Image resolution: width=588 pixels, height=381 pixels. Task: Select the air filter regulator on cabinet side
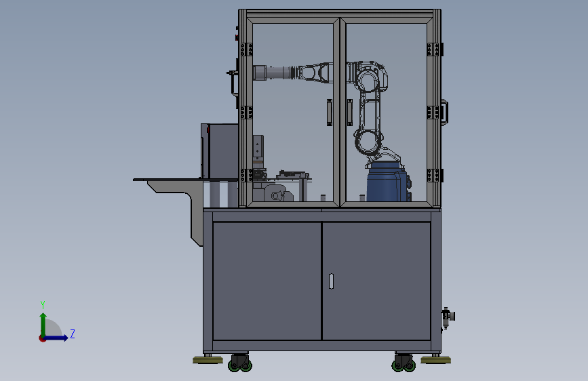[448, 318]
